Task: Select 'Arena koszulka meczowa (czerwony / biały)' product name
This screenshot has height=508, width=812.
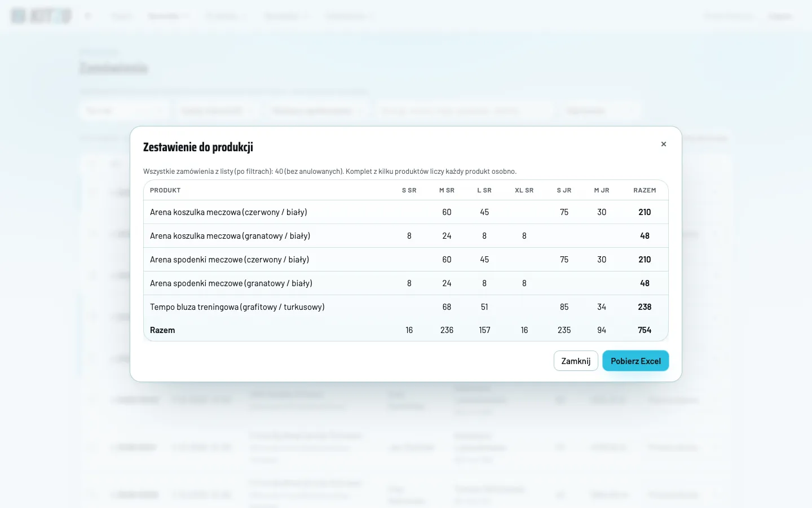Action: 228,212
